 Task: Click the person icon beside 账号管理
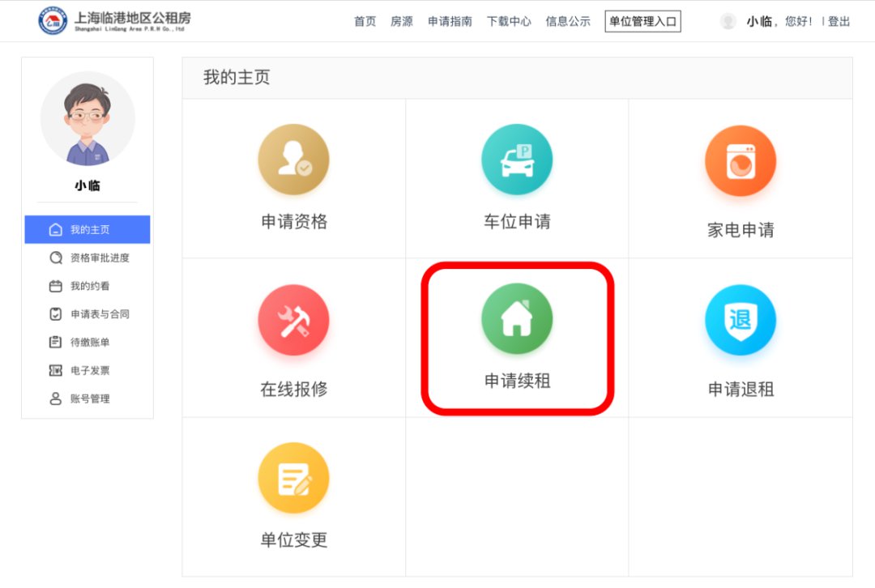55,398
